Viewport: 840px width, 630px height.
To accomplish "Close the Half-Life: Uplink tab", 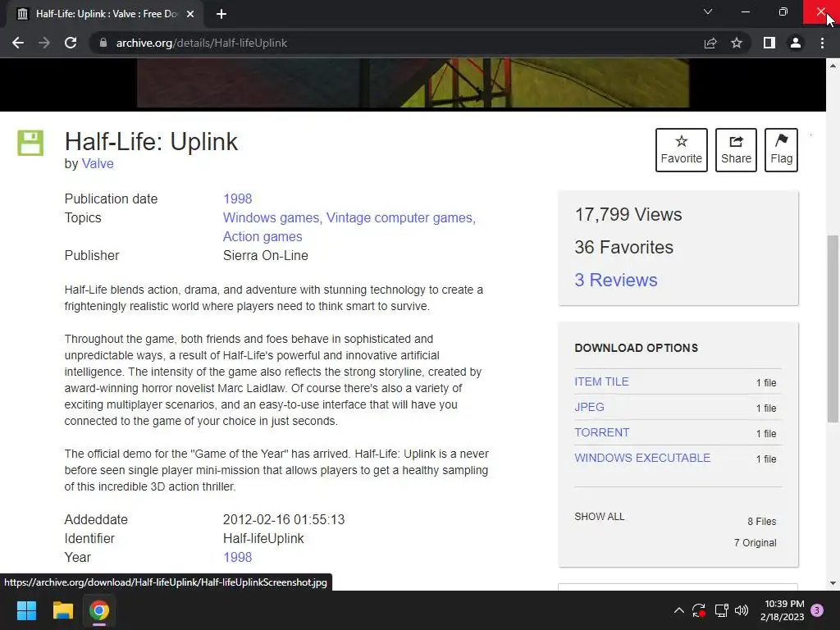I will 190,14.
